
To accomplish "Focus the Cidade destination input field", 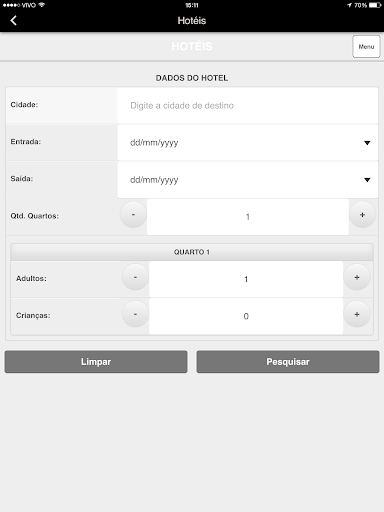I will (x=248, y=106).
